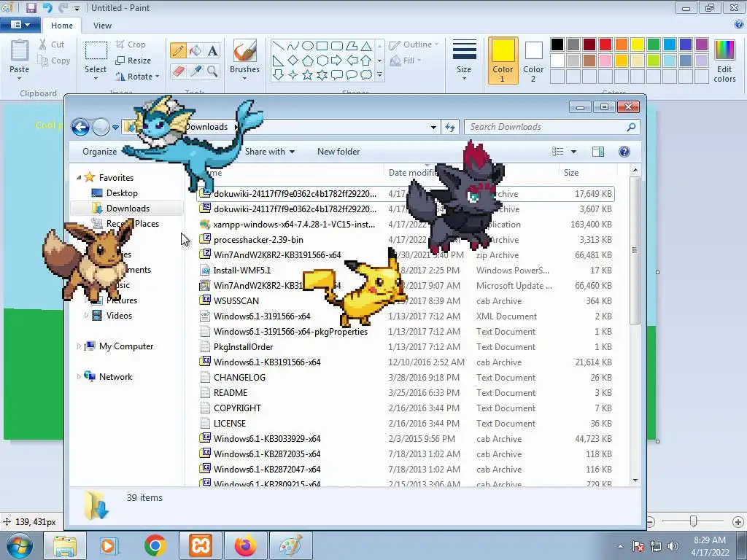Image resolution: width=747 pixels, height=560 pixels.
Task: Click the Size line thickness button
Action: [464, 59]
